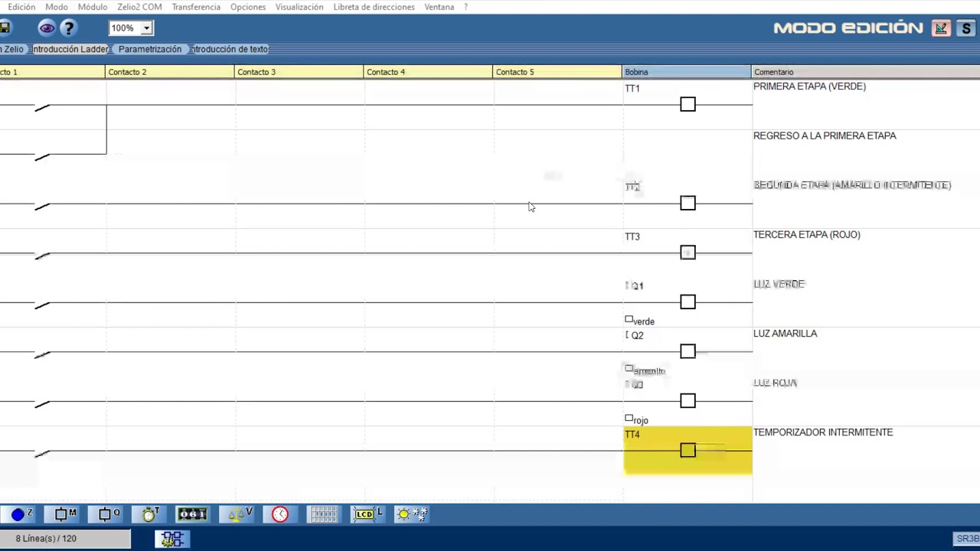Click the TERCERA ETAPA (ROJO) comment
The height and width of the screenshot is (551, 980).
coord(806,235)
